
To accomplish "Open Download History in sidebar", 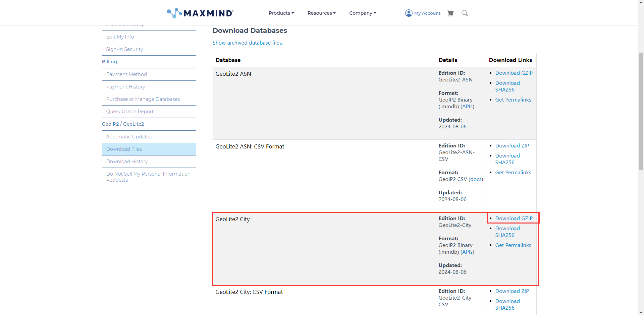I will coord(149,162).
